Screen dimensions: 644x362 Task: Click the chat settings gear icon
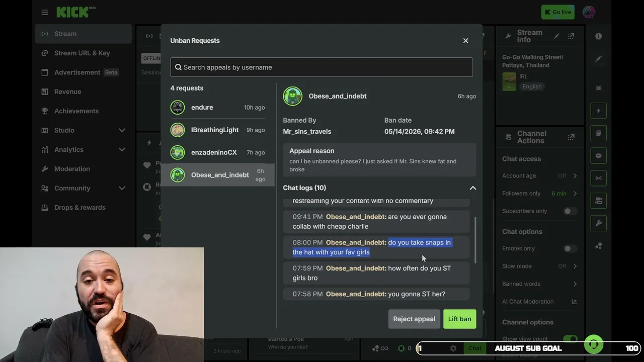(x=453, y=348)
